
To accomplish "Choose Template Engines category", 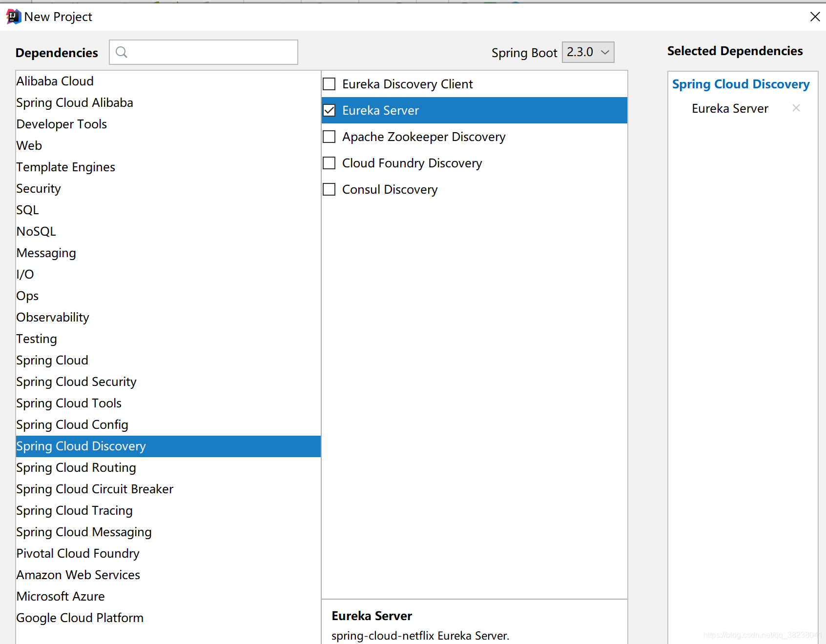I will click(x=168, y=167).
